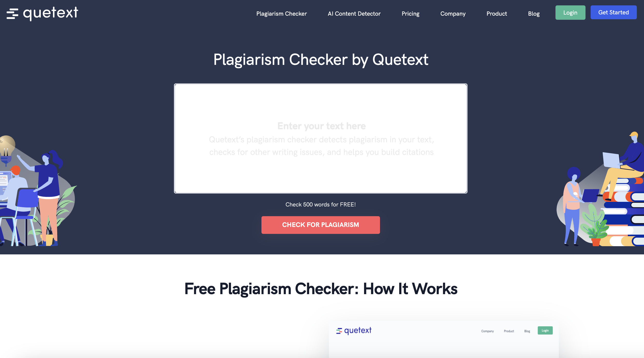Image resolution: width=644 pixels, height=358 pixels.
Task: Click the Get Started button
Action: point(613,12)
